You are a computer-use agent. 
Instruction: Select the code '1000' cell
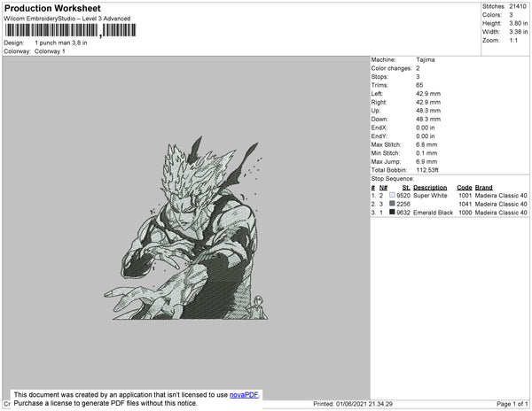point(465,213)
